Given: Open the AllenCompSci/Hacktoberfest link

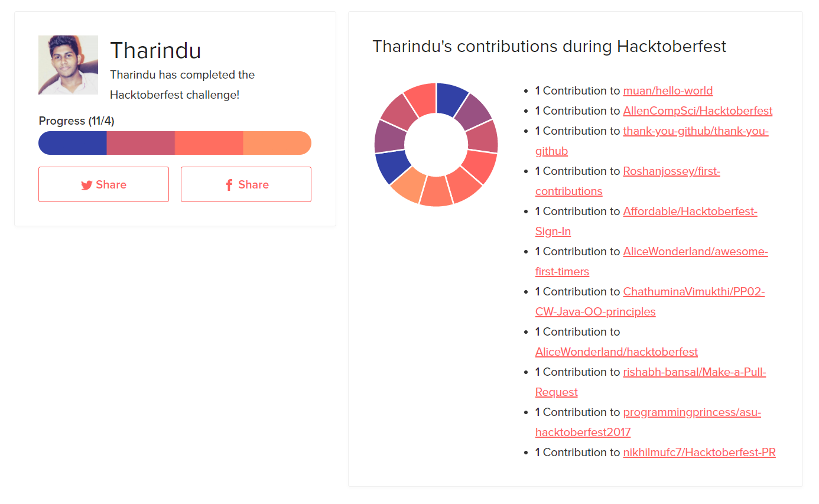Looking at the screenshot, I should tap(697, 111).
